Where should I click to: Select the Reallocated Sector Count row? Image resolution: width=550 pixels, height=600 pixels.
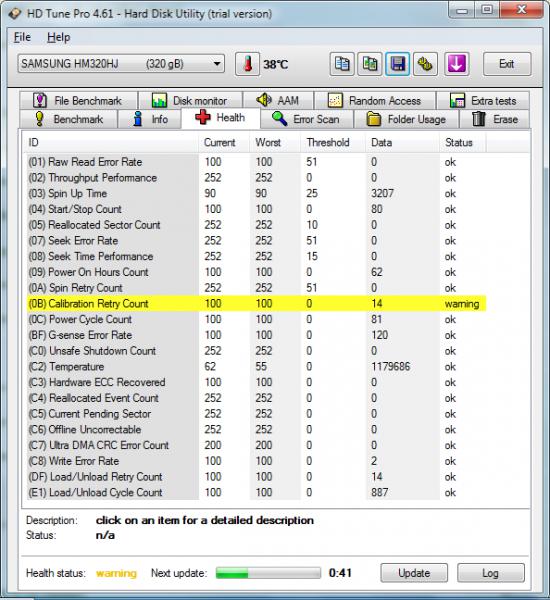click(x=256, y=225)
